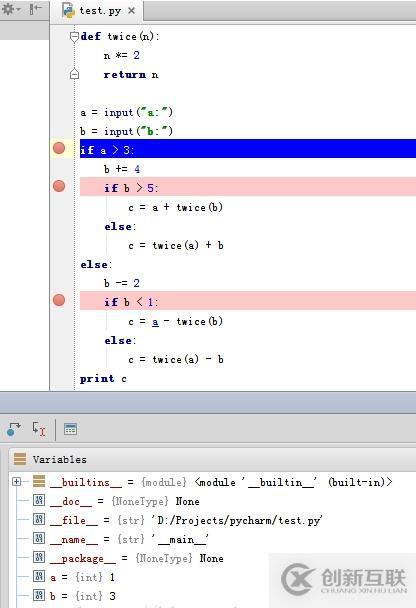Click the Python file icon on test.py tab
The image size is (416, 608).
(69, 10)
